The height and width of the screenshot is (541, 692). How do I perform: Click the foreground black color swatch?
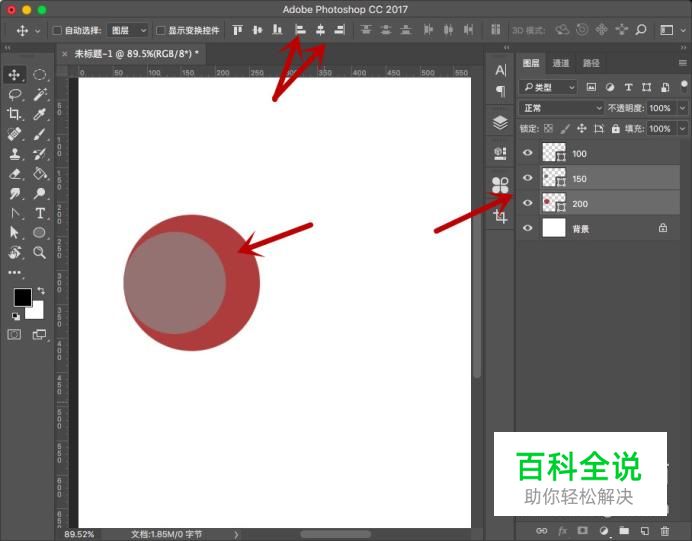(x=23, y=297)
